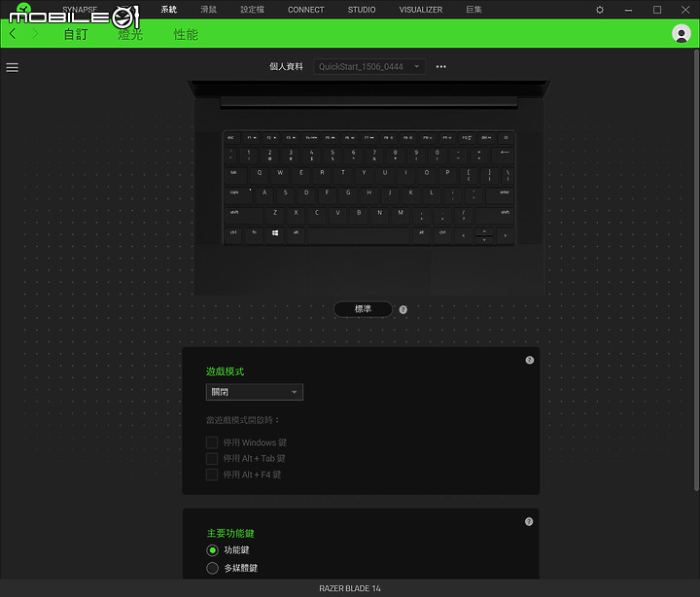
Task: Select the Windows key on keyboard
Action: 275,235
